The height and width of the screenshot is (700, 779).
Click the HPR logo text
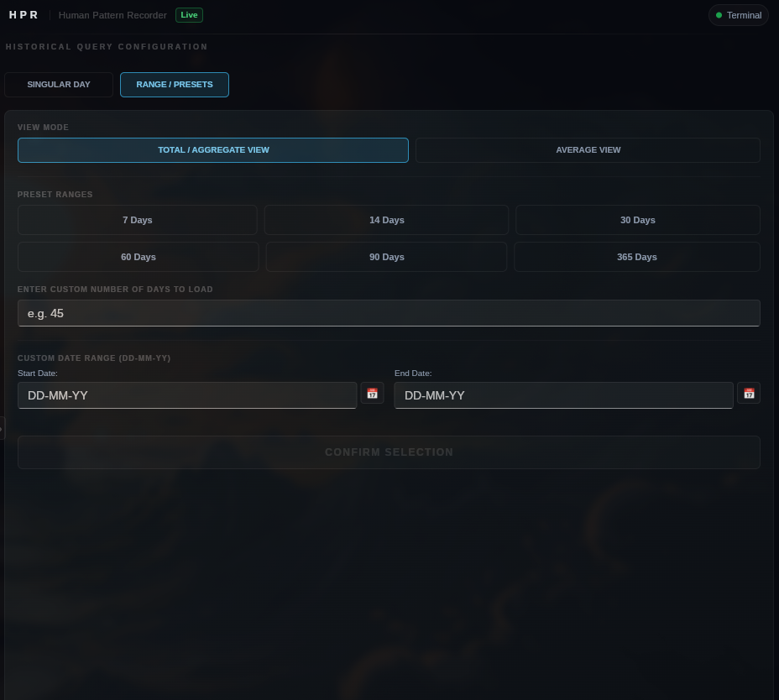pos(24,15)
